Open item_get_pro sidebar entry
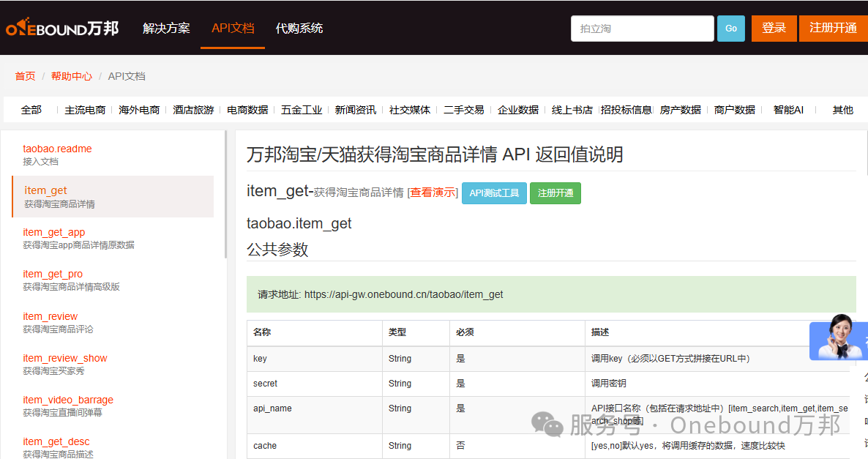Viewport: 868px width, 459px height. pyautogui.click(x=72, y=280)
